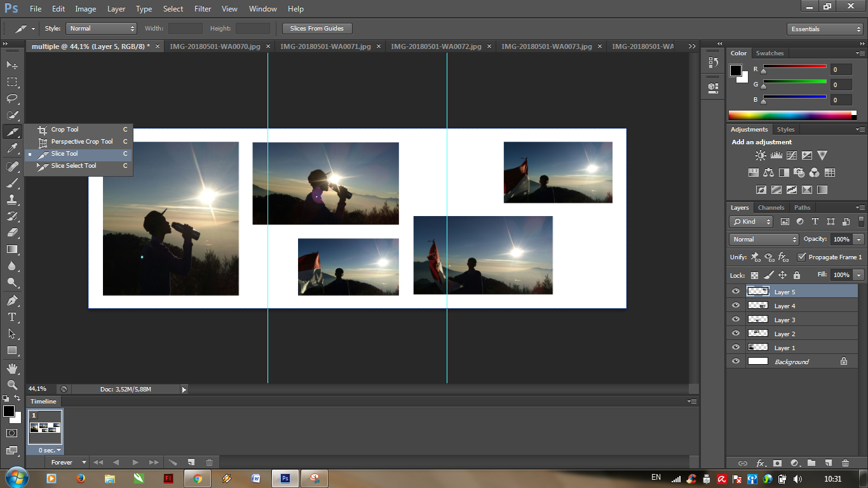This screenshot has width=868, height=488.
Task: Click the Slices From Guides button
Action: coord(316,28)
